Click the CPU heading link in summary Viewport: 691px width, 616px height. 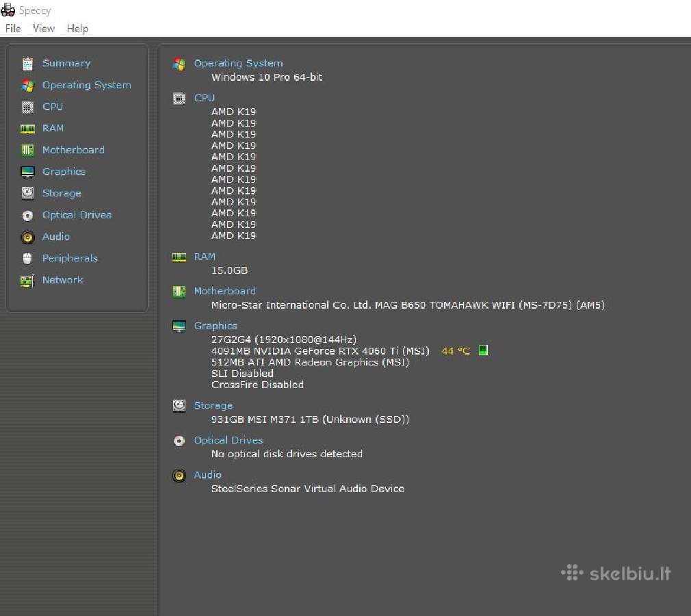point(204,98)
